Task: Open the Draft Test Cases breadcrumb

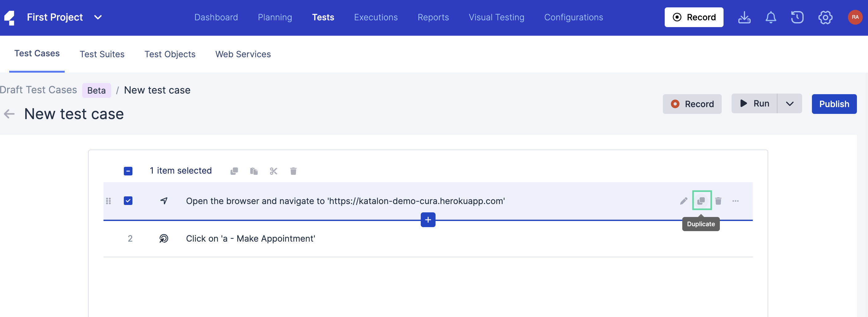Action: (x=39, y=90)
